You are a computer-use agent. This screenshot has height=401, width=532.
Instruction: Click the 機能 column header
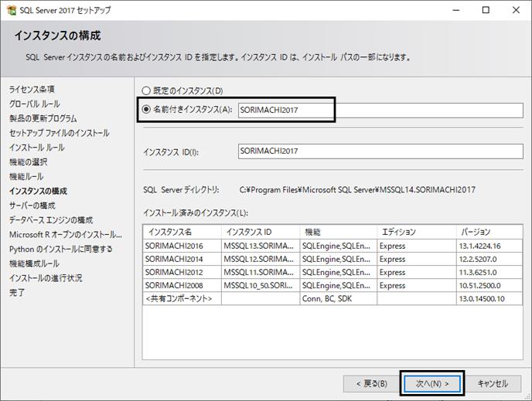click(338, 232)
